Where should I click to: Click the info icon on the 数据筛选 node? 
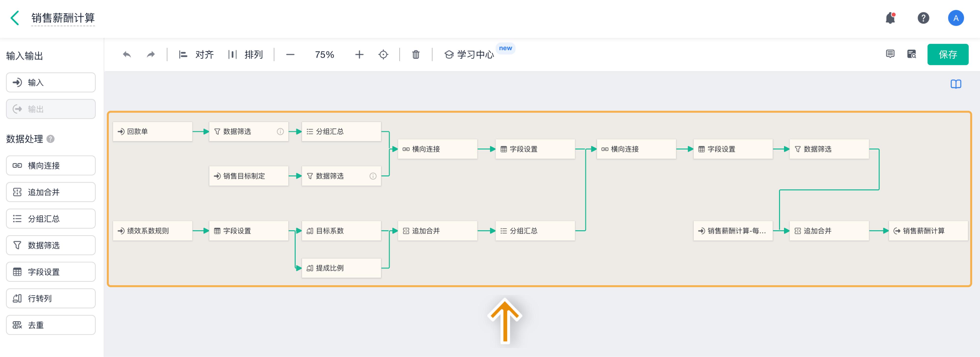click(280, 132)
